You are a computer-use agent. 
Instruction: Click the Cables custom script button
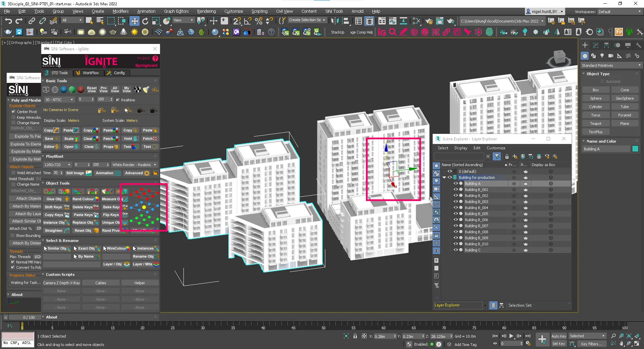[101, 283]
